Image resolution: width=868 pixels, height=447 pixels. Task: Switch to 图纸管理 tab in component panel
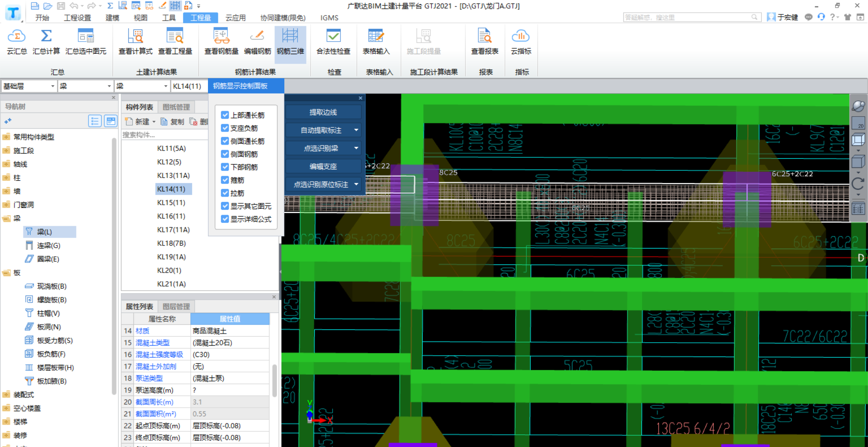point(176,107)
